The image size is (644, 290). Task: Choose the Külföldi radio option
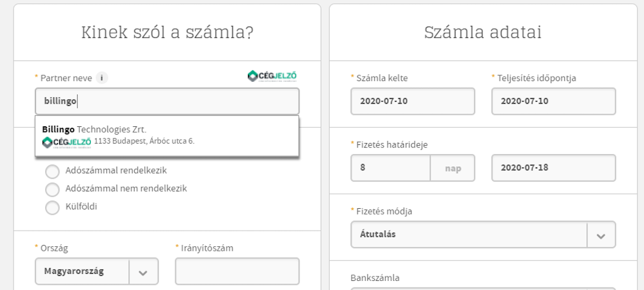coord(52,208)
